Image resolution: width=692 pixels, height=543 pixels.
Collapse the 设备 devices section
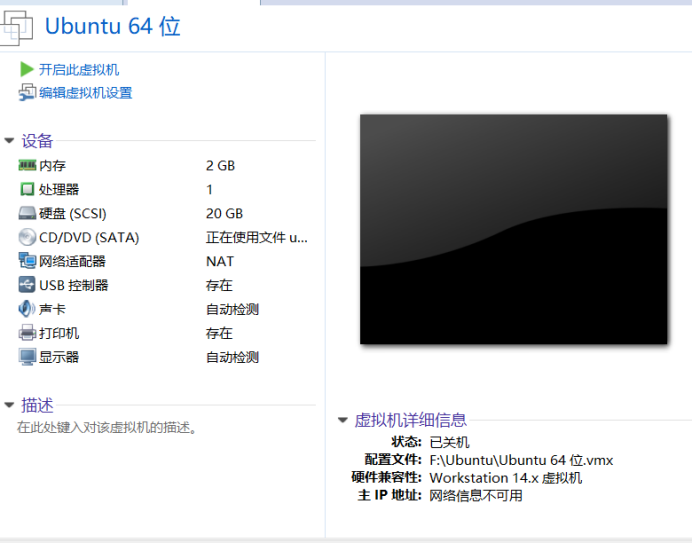(x=9, y=141)
